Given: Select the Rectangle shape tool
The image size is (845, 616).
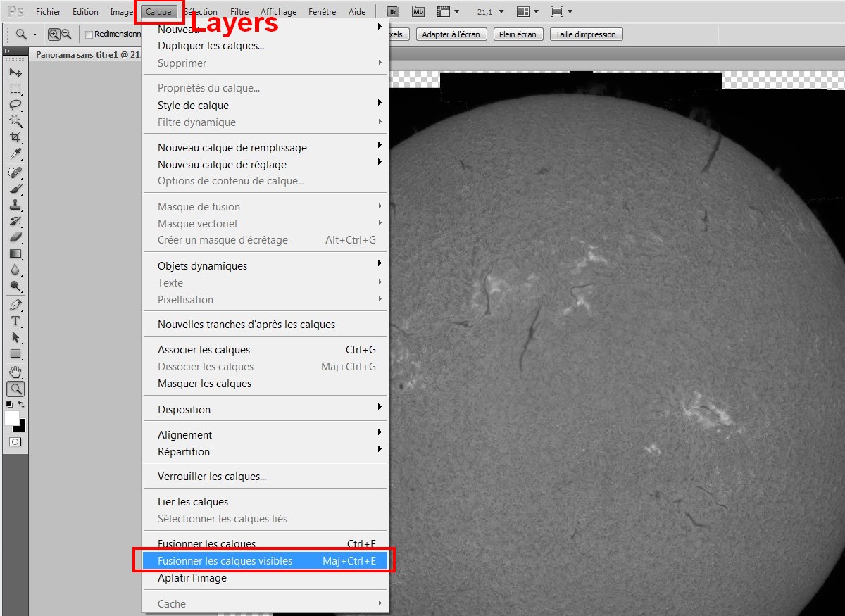Looking at the screenshot, I should tap(15, 353).
